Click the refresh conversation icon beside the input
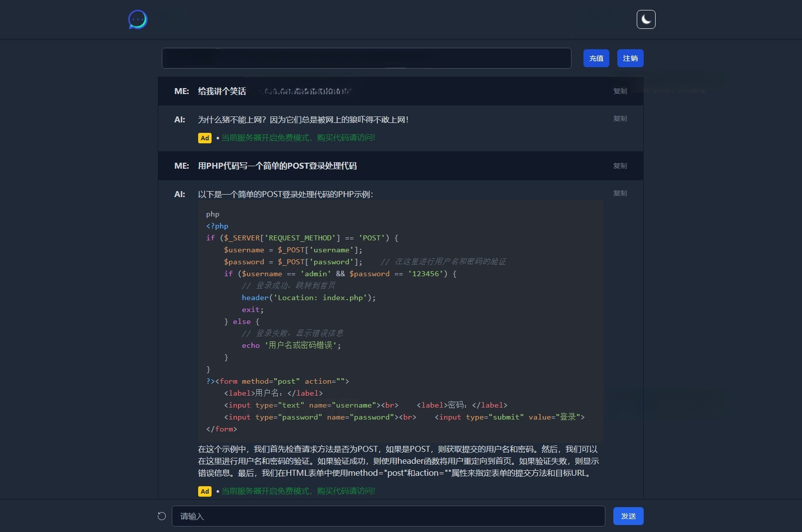 coord(161,516)
